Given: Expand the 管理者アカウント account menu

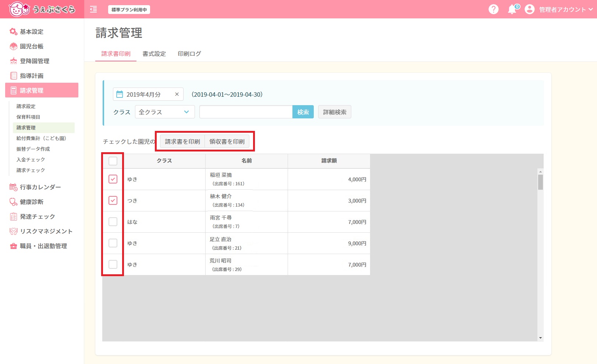Looking at the screenshot, I should [566, 10].
